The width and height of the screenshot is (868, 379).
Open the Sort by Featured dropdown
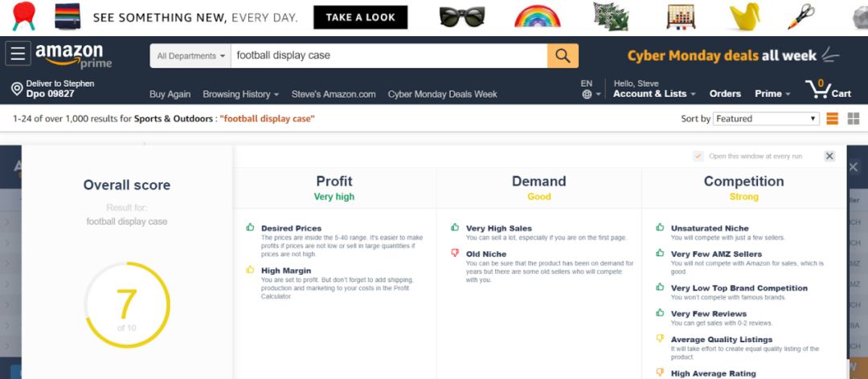766,118
